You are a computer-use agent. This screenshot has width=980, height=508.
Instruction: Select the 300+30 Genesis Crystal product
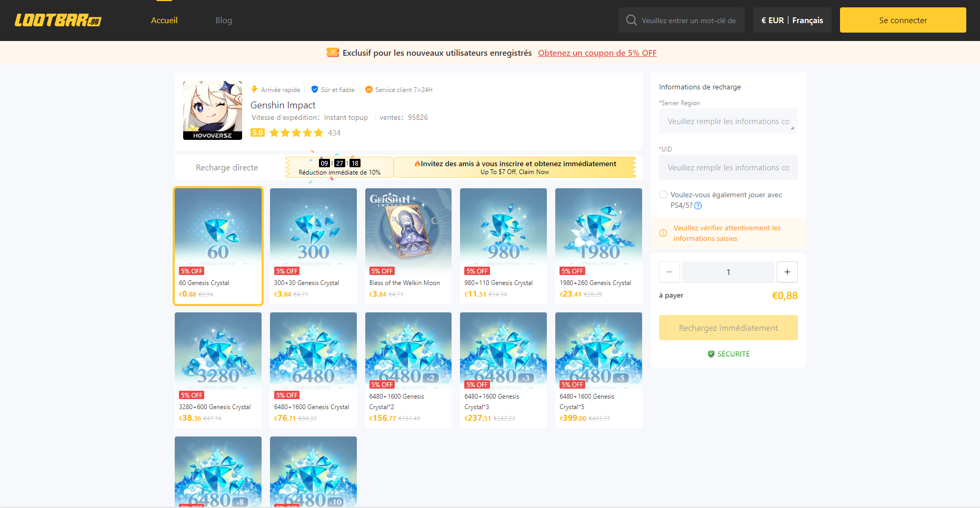(x=313, y=246)
